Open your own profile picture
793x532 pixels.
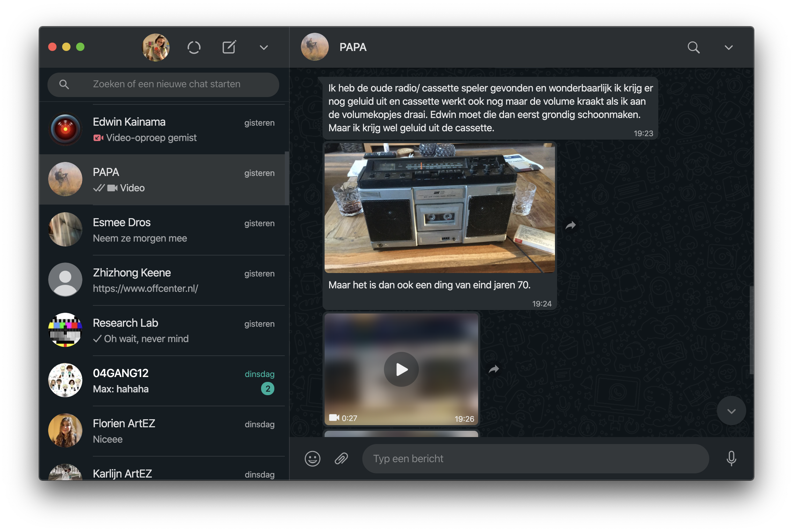[156, 47]
